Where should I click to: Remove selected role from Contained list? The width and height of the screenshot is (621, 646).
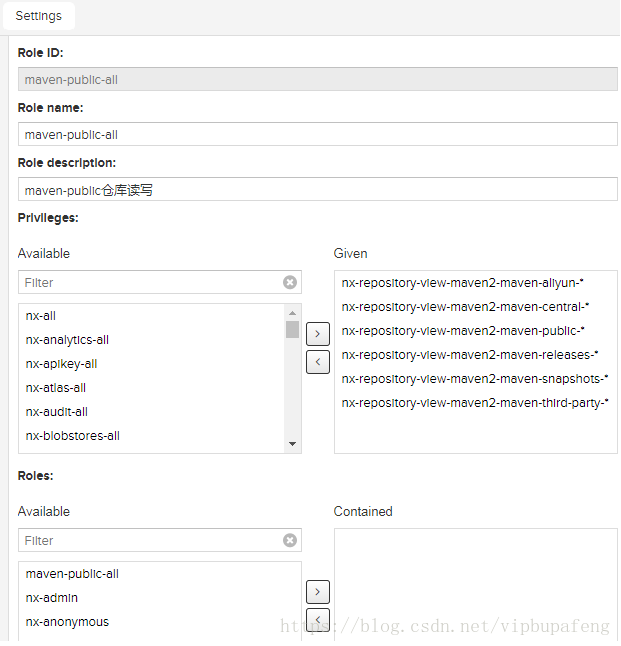(318, 620)
